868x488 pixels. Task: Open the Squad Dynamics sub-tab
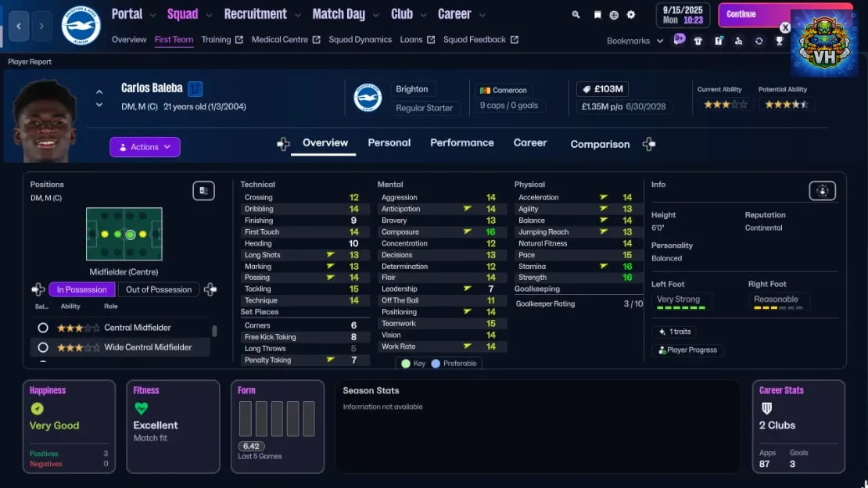[360, 40]
